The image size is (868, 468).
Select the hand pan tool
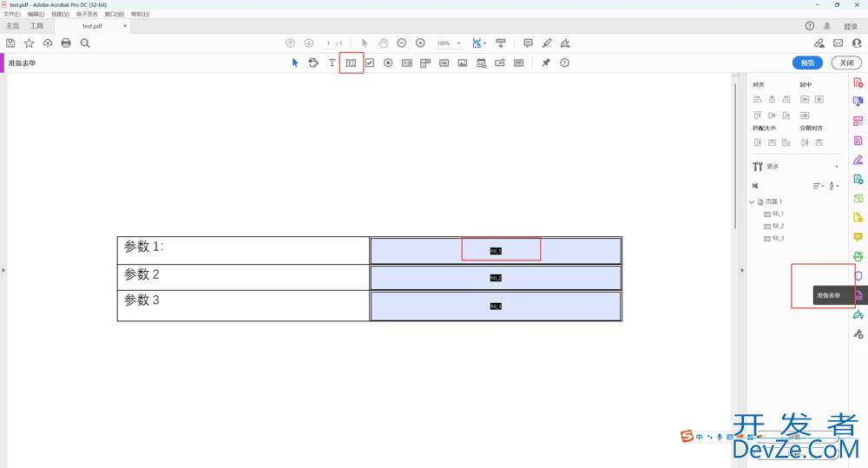pos(383,43)
